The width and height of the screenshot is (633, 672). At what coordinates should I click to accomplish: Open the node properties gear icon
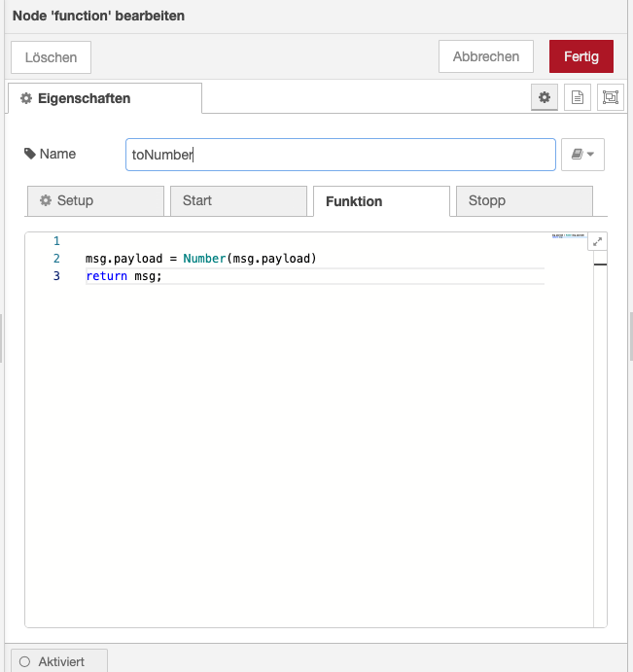[x=545, y=97]
